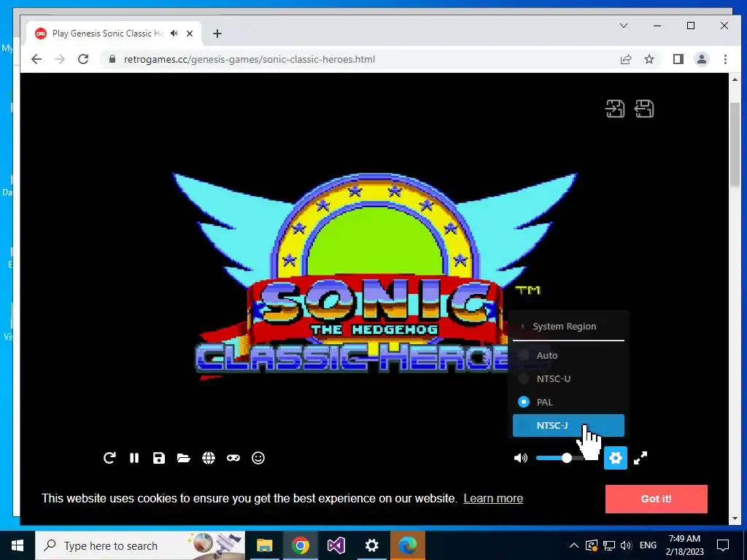Open the Windows notification center
Screen dimensions: 747x560
723,545
